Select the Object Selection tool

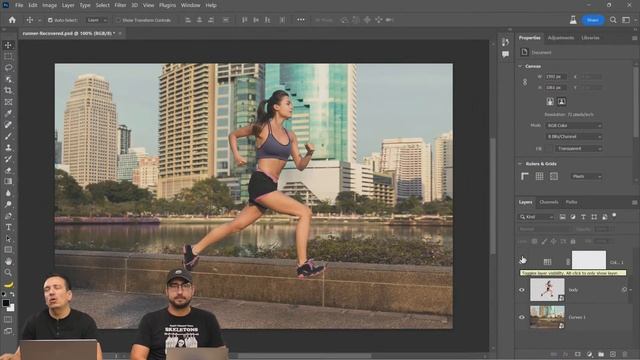pos(8,79)
